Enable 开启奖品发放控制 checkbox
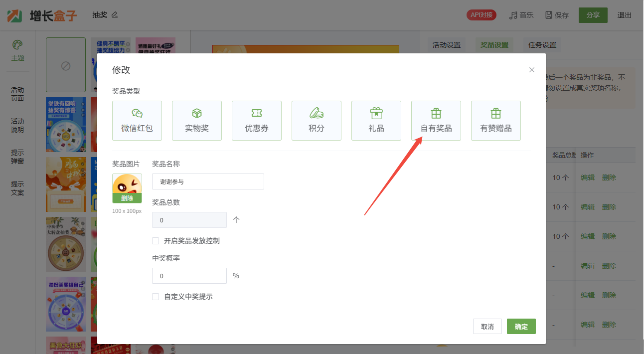The image size is (644, 354). [156, 241]
